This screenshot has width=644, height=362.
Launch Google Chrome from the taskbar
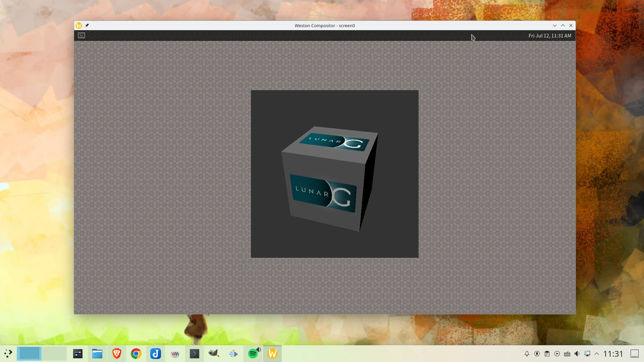coord(136,354)
